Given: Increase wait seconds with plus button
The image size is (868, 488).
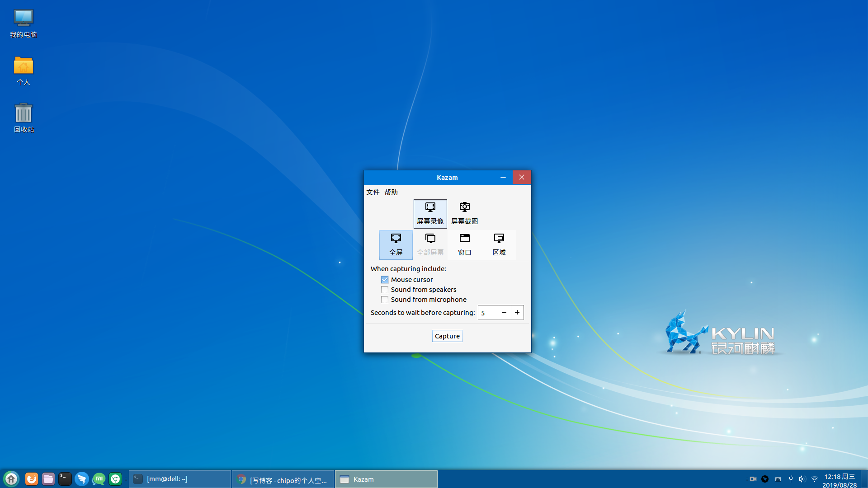Looking at the screenshot, I should pyautogui.click(x=517, y=312).
